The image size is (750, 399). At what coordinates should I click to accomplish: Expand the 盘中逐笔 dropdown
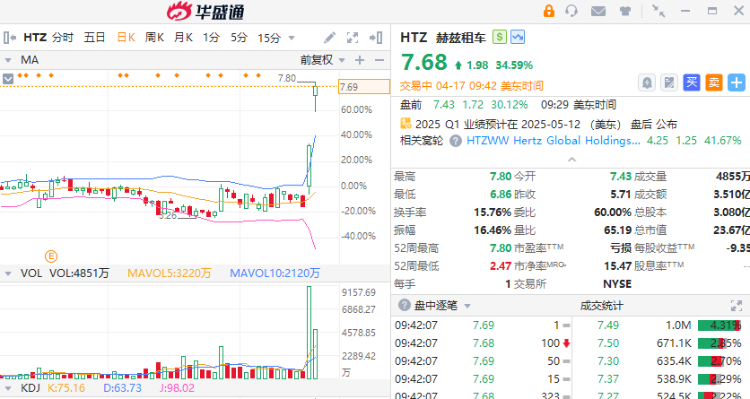click(467, 305)
